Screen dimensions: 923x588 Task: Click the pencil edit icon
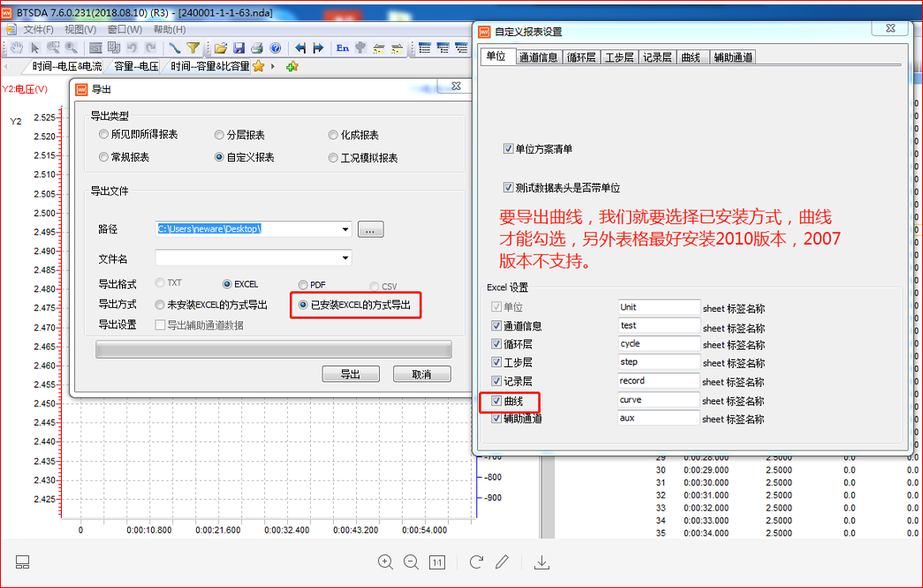pyautogui.click(x=502, y=562)
